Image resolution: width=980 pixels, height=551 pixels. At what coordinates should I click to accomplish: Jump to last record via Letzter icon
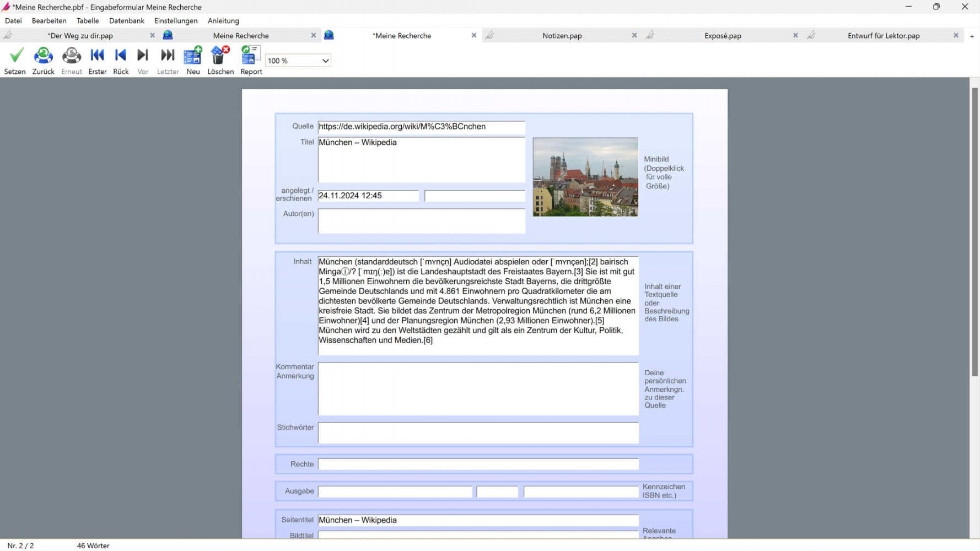168,55
